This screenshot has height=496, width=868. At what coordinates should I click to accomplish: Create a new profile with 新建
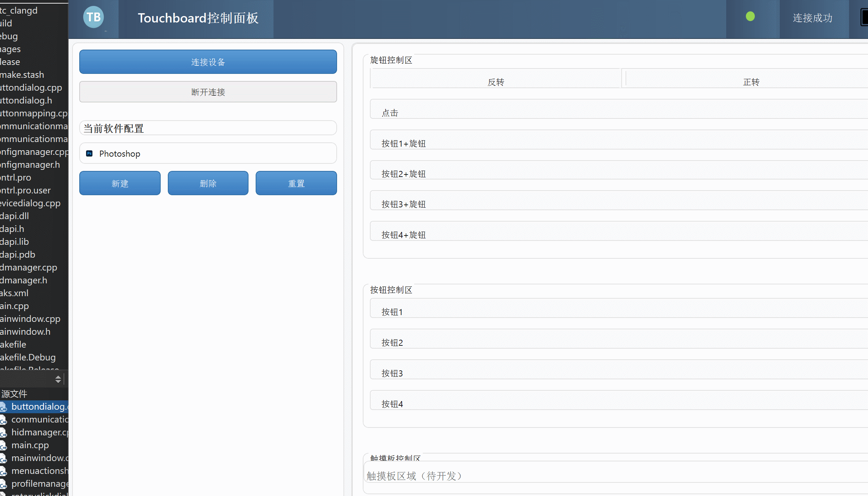click(120, 183)
